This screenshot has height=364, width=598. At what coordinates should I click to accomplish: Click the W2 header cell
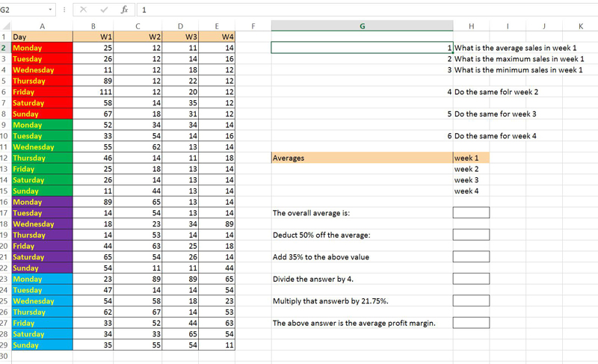click(138, 37)
